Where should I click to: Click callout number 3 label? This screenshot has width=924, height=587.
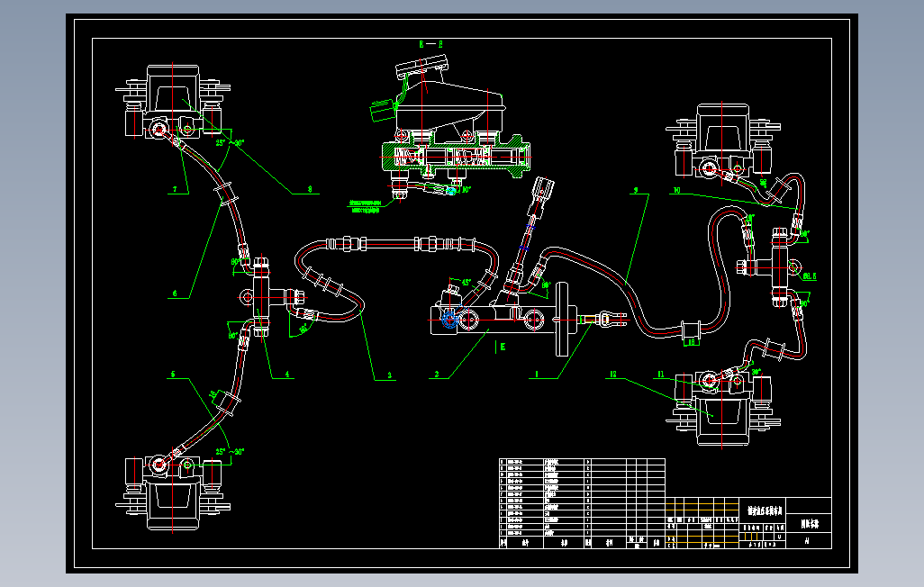tap(390, 375)
